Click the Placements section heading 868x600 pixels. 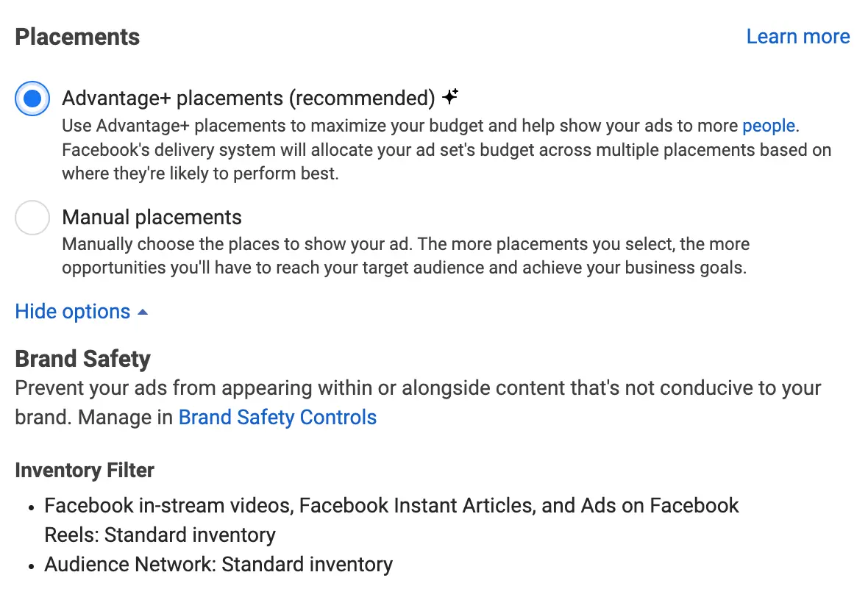point(77,37)
